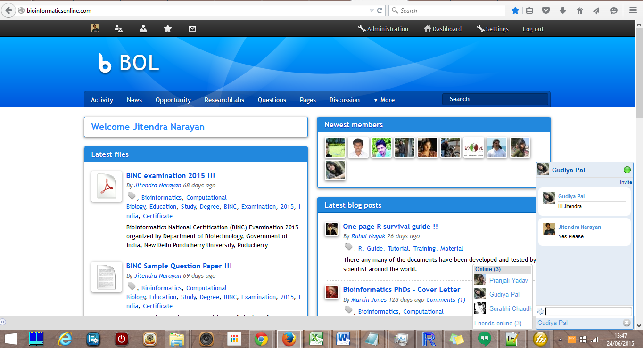Show the Firefox bookmarks list icon
Viewport: 644px width, 348px height.
[529, 10]
